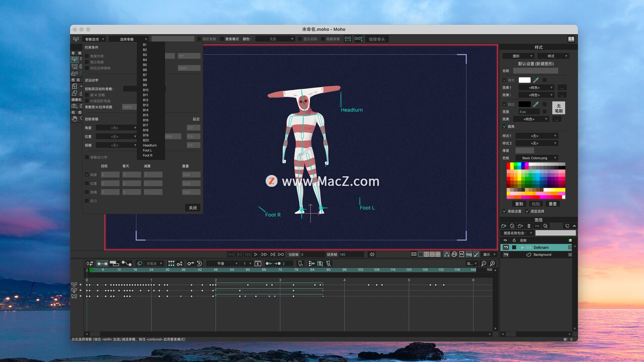This screenshot has width=644, height=362.
Task: Click the Play button in the transport bar
Action: 256,254
